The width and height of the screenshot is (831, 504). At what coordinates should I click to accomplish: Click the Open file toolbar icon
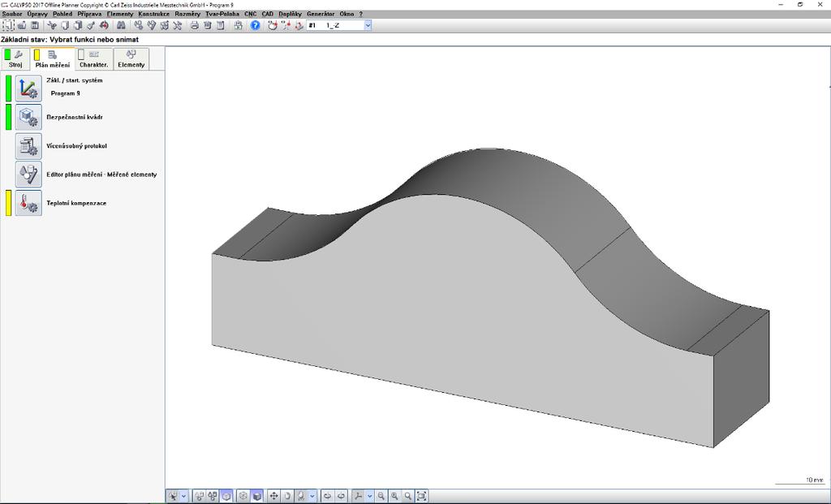(22, 25)
